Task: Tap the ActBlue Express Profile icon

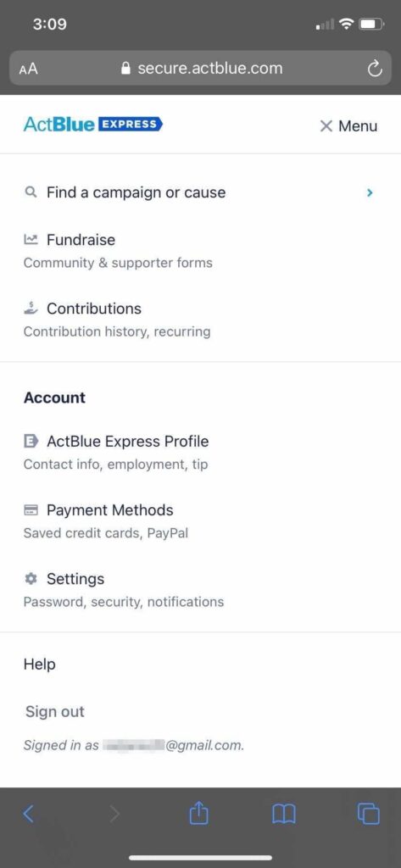Action: point(31,441)
